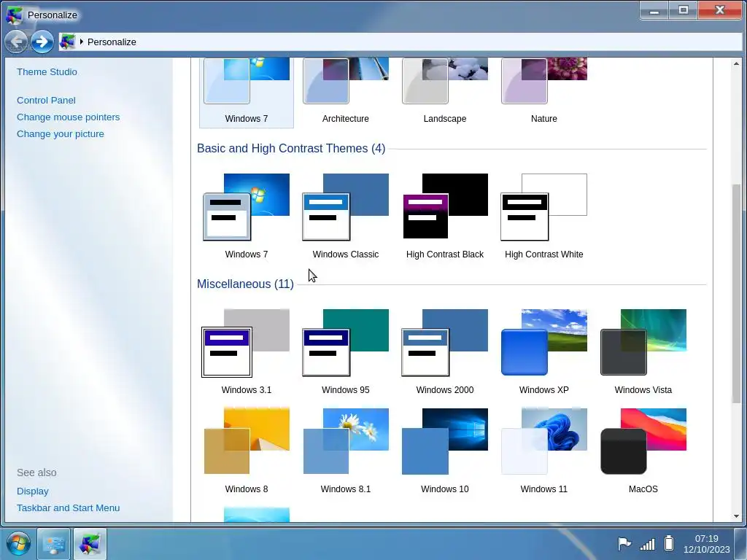747x560 pixels.
Task: Expand the address bar breadcrumb arrow
Action: (82, 42)
